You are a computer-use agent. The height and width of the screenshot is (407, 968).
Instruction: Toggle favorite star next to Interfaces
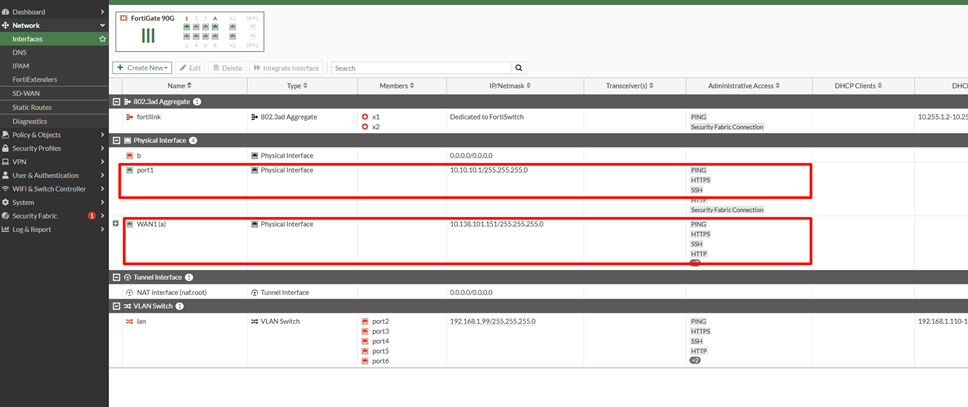click(102, 39)
